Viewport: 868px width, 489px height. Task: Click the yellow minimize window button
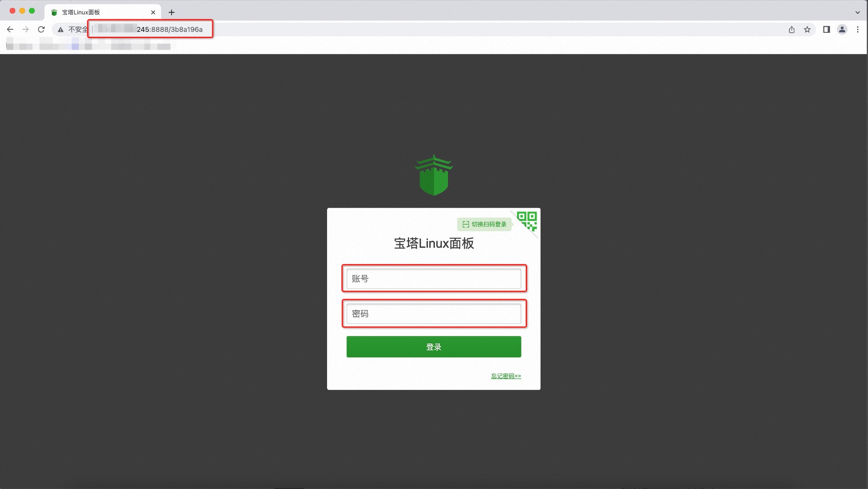(22, 11)
